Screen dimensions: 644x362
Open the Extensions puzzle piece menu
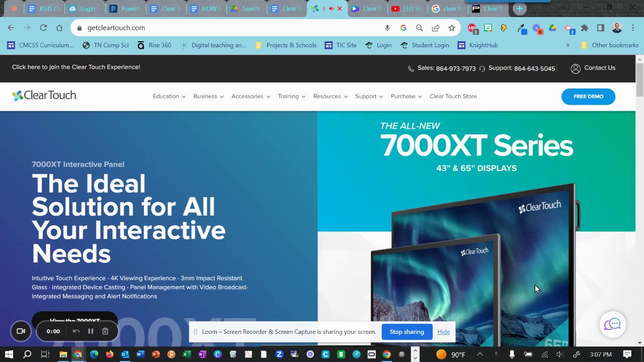click(x=584, y=28)
